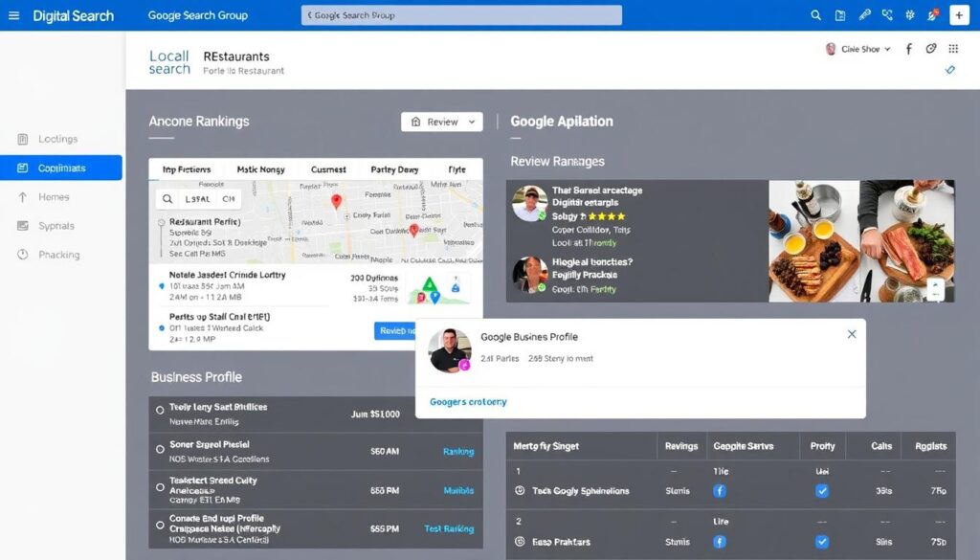Open the Googers crotoeny link
The height and width of the screenshot is (560, 980).
(468, 402)
